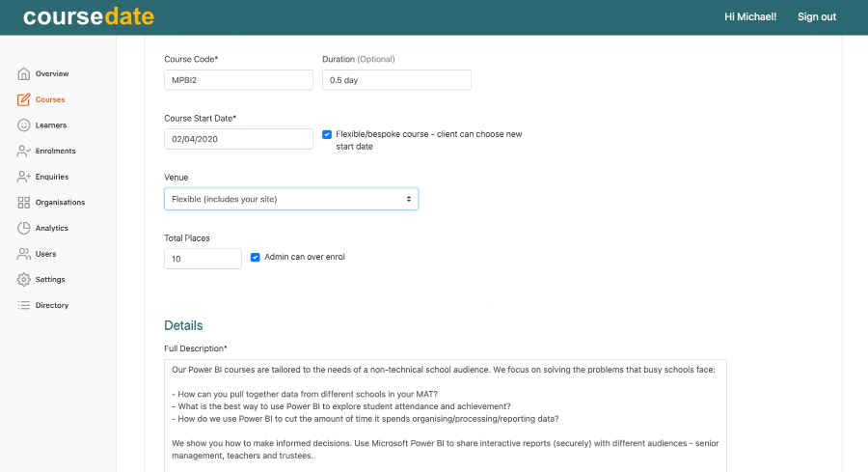Open the Learners smiley face icon
This screenshot has height=472, width=868.
coord(23,125)
